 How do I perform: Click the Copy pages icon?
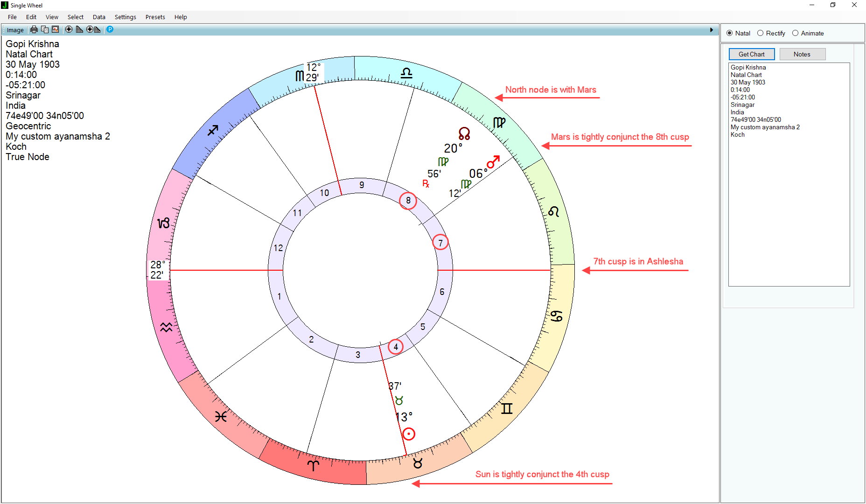[45, 30]
